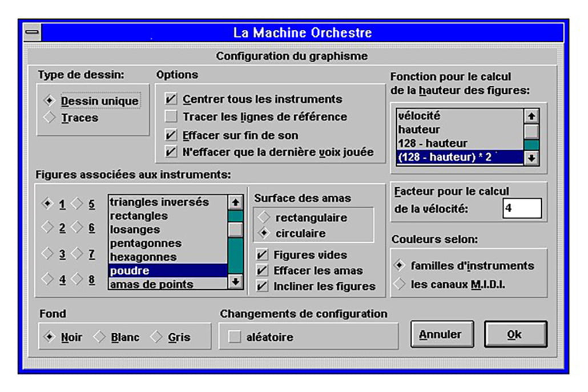The image size is (588, 392).
Task: Click the velocity factor input field
Action: (522, 208)
